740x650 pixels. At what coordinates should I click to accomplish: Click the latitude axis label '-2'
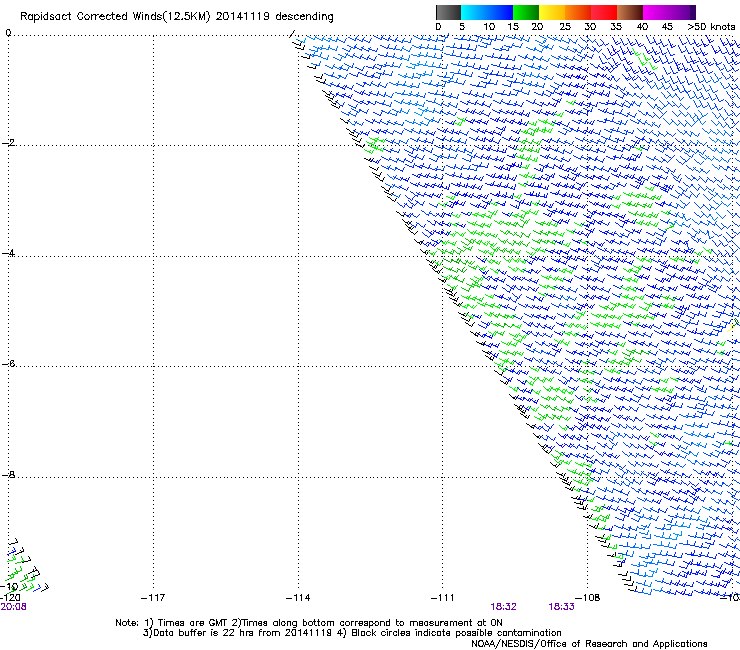[x=8, y=143]
